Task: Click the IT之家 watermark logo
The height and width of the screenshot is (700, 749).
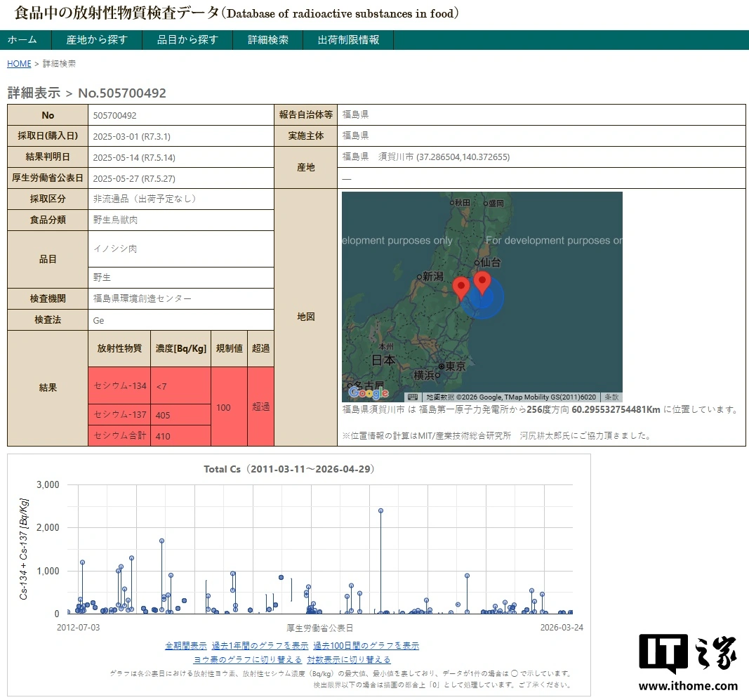Action: (688, 662)
